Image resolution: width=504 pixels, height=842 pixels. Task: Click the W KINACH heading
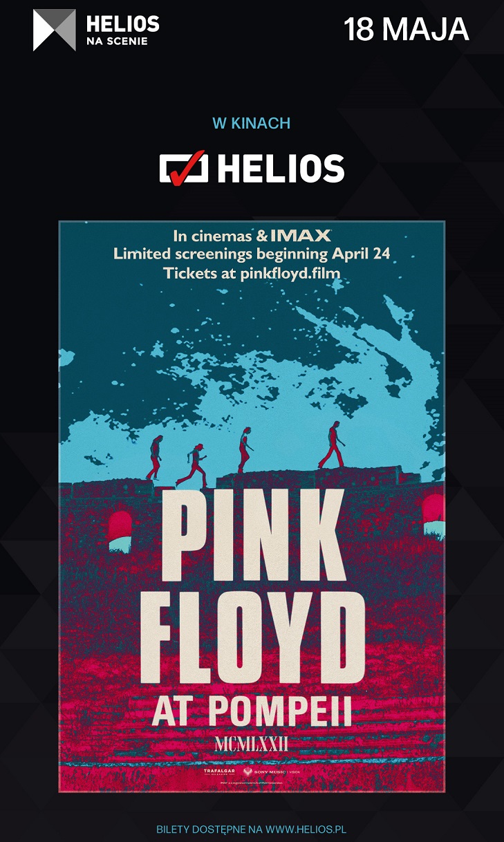click(251, 124)
